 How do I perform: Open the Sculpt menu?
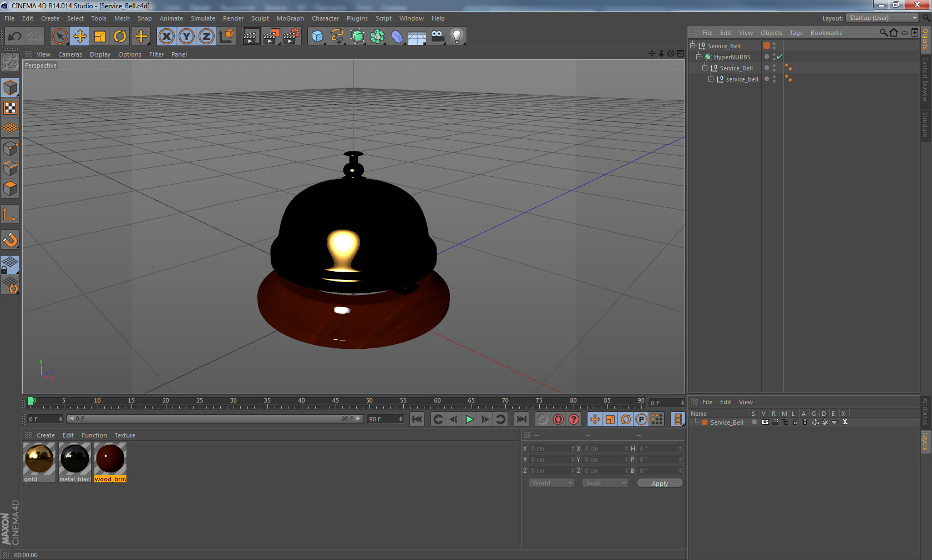pos(260,18)
